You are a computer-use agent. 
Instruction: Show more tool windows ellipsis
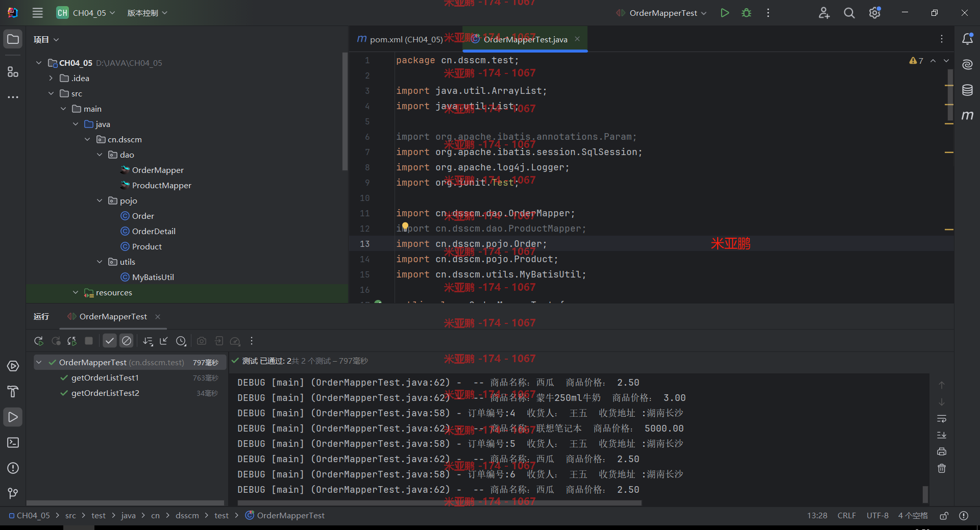pos(13,97)
